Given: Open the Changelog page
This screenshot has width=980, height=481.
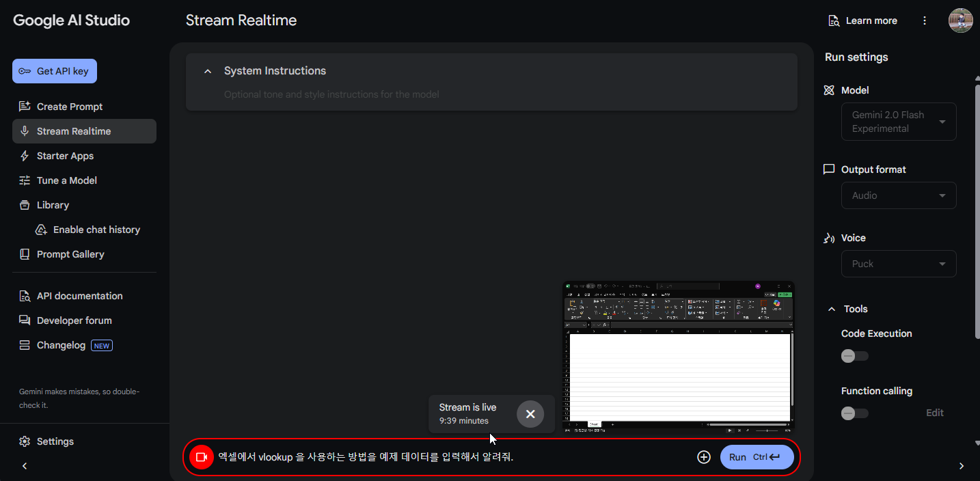Looking at the screenshot, I should click(x=61, y=345).
